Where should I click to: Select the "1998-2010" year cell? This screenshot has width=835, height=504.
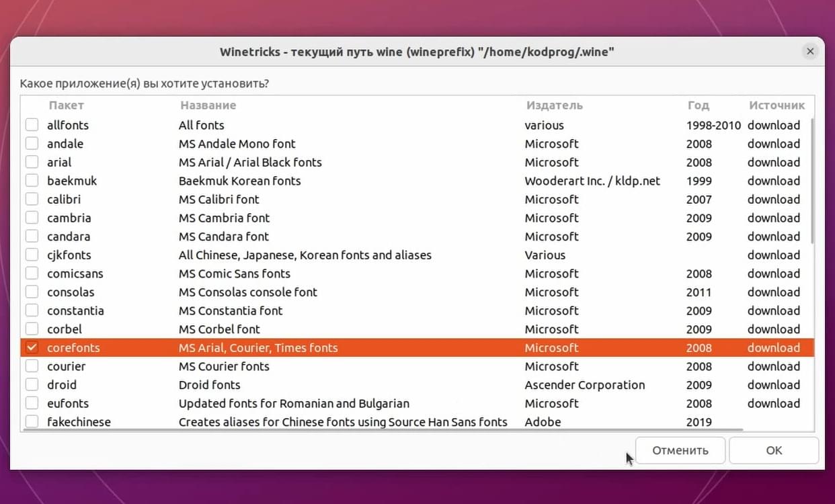(x=713, y=125)
